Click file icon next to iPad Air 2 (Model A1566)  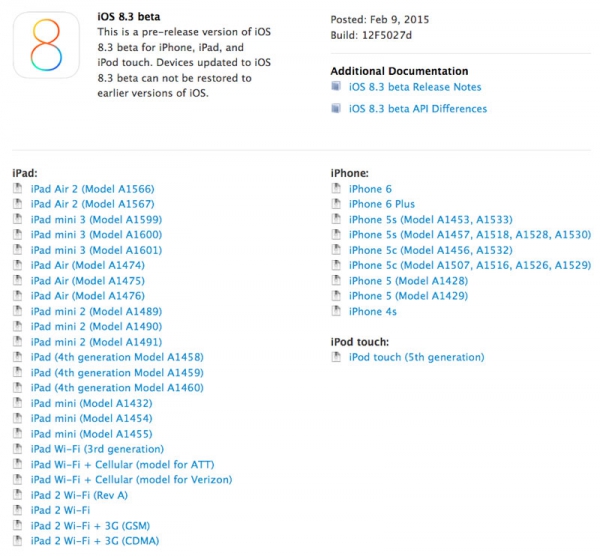(x=18, y=188)
